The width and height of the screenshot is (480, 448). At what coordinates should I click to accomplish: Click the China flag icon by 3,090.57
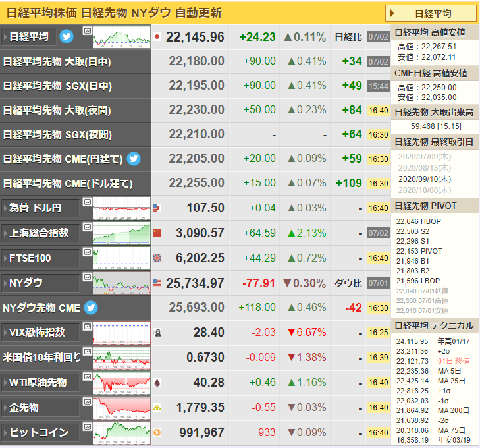coord(157,233)
